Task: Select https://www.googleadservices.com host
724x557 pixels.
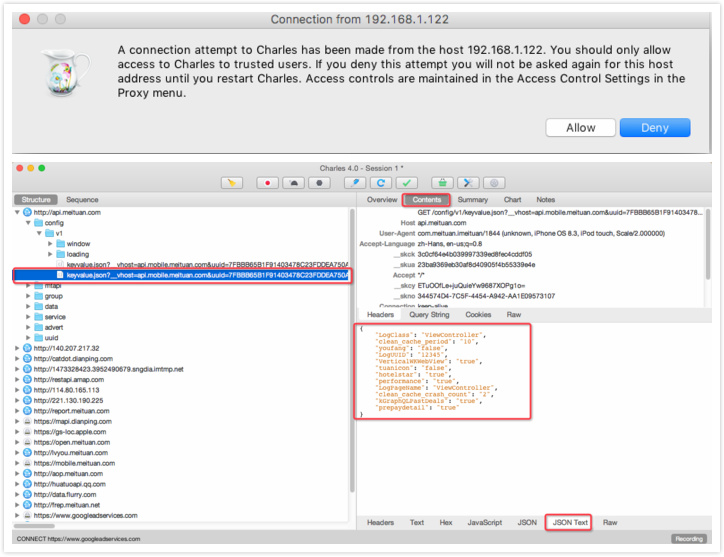Action: pos(85,515)
